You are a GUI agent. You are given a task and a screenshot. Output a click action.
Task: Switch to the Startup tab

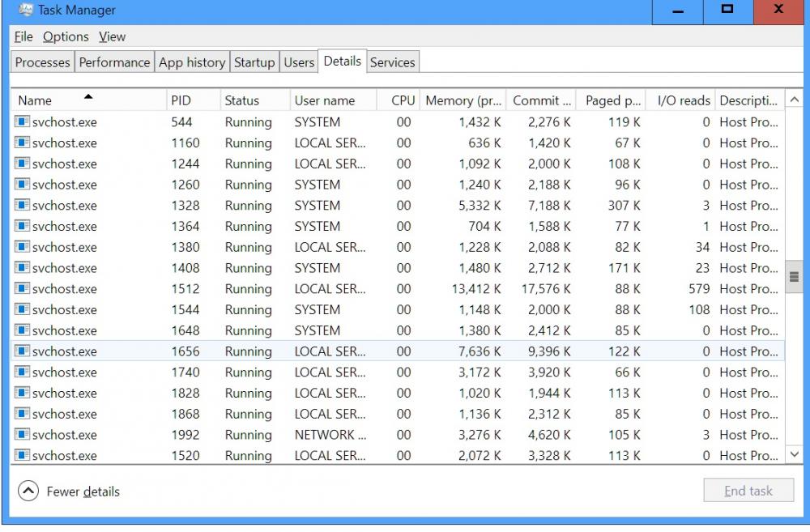pyautogui.click(x=254, y=62)
